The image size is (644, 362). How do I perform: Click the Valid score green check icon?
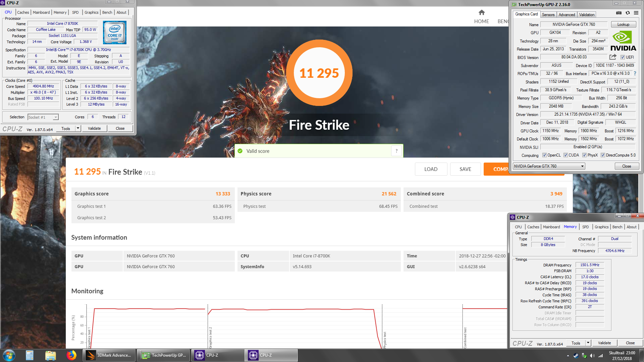pos(240,151)
